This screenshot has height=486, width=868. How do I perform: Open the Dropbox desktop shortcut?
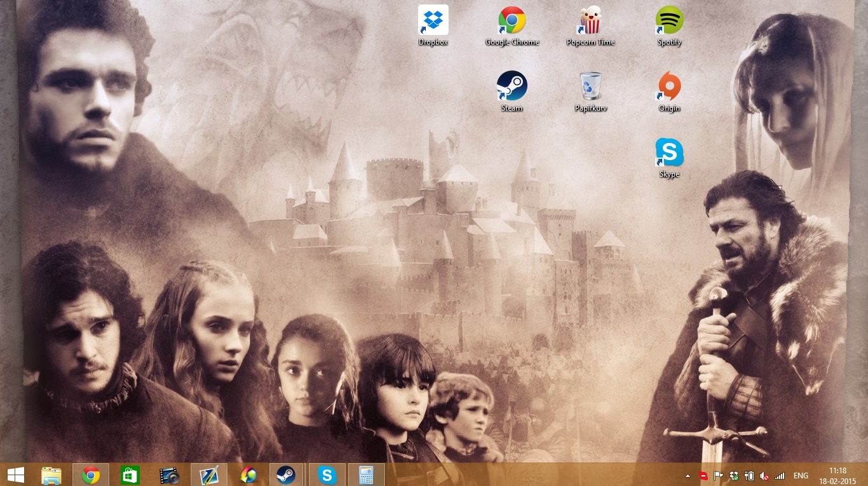coord(433,25)
